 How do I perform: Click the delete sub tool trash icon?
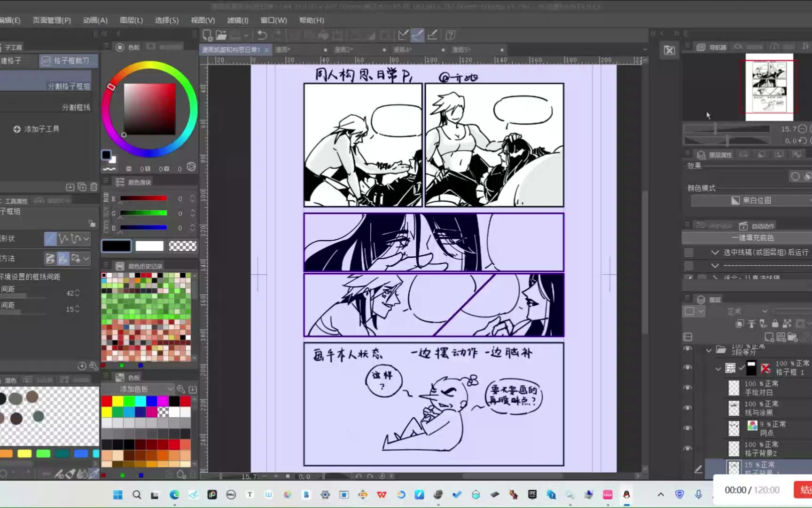[94, 187]
